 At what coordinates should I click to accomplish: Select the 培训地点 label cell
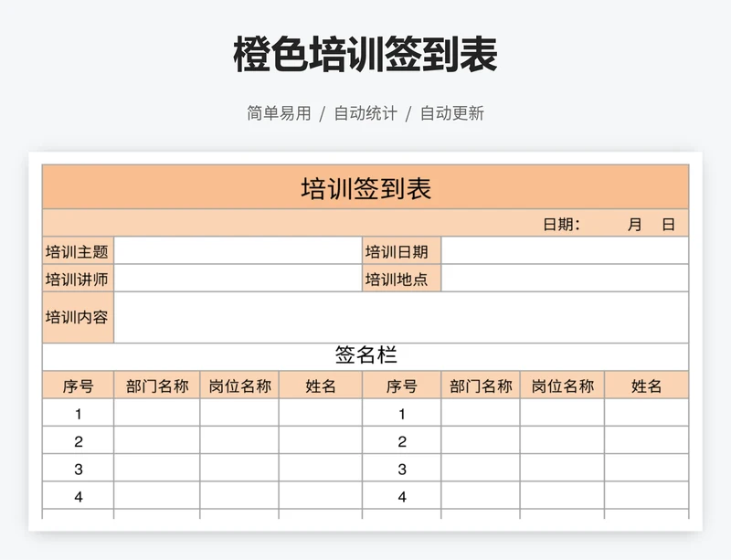(401, 279)
